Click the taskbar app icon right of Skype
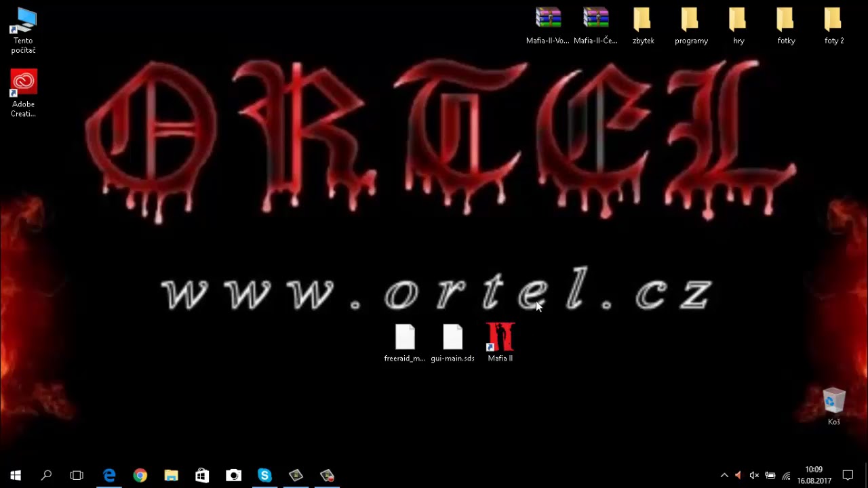The width and height of the screenshot is (868, 488). (296, 475)
